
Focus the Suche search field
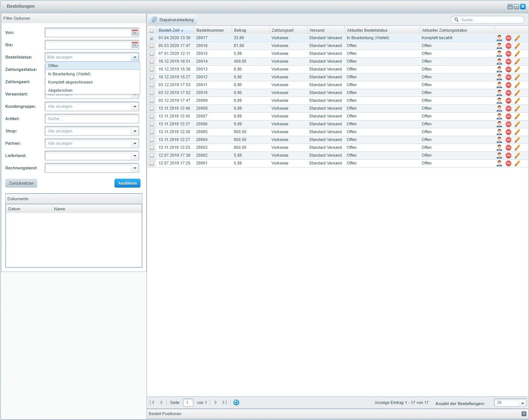coord(488,20)
